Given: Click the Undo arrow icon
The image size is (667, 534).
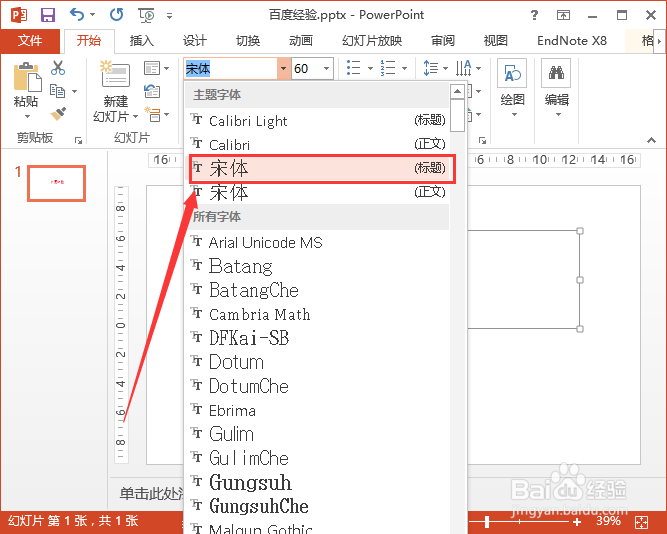Looking at the screenshot, I should pyautogui.click(x=77, y=15).
